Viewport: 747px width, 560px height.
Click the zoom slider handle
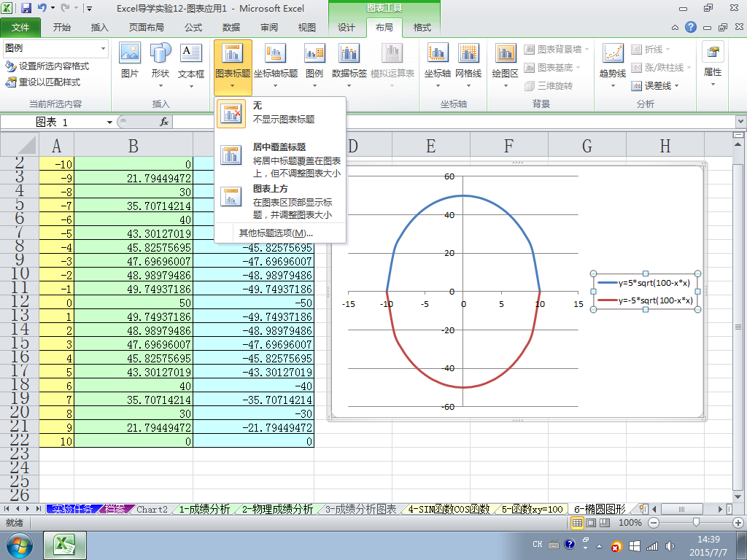point(696,523)
